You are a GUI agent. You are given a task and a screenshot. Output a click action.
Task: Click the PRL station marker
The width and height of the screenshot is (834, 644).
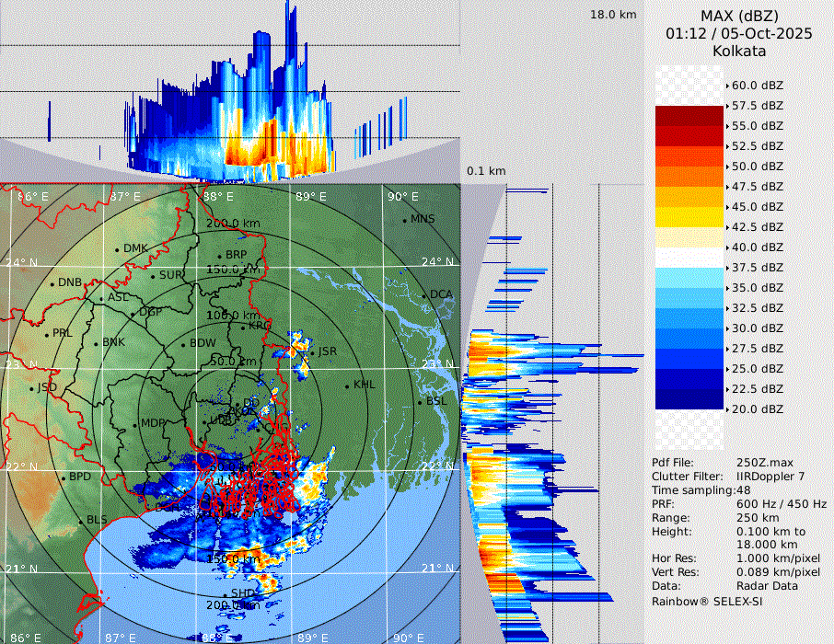(x=46, y=333)
